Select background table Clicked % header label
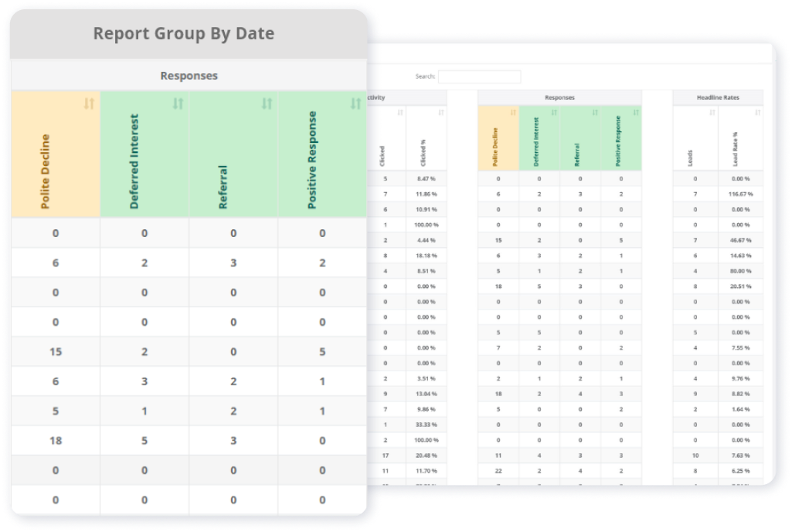792x532 pixels. (x=423, y=153)
